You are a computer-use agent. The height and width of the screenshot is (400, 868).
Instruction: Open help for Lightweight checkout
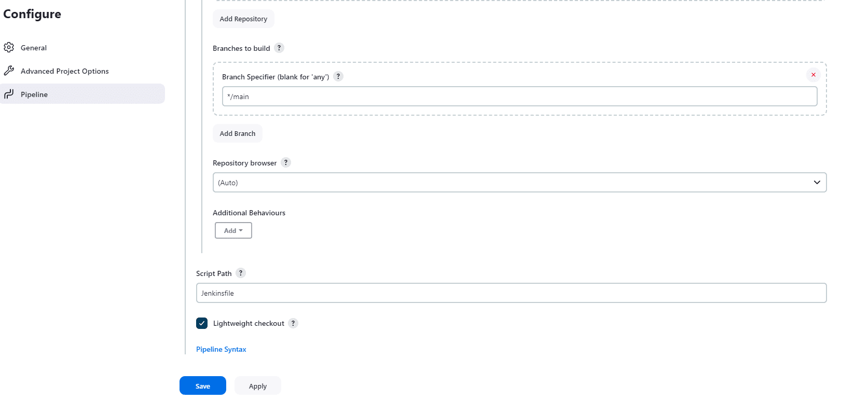point(293,323)
